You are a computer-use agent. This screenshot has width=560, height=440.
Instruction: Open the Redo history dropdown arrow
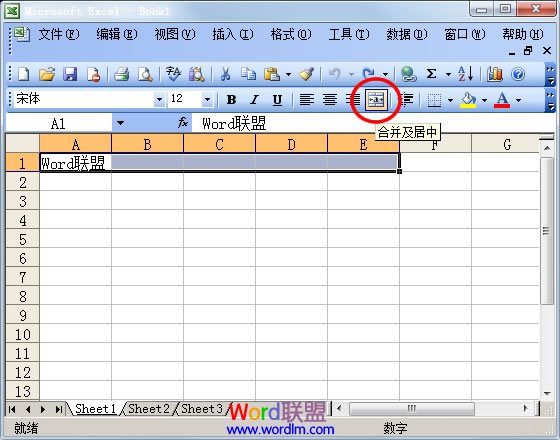click(385, 74)
